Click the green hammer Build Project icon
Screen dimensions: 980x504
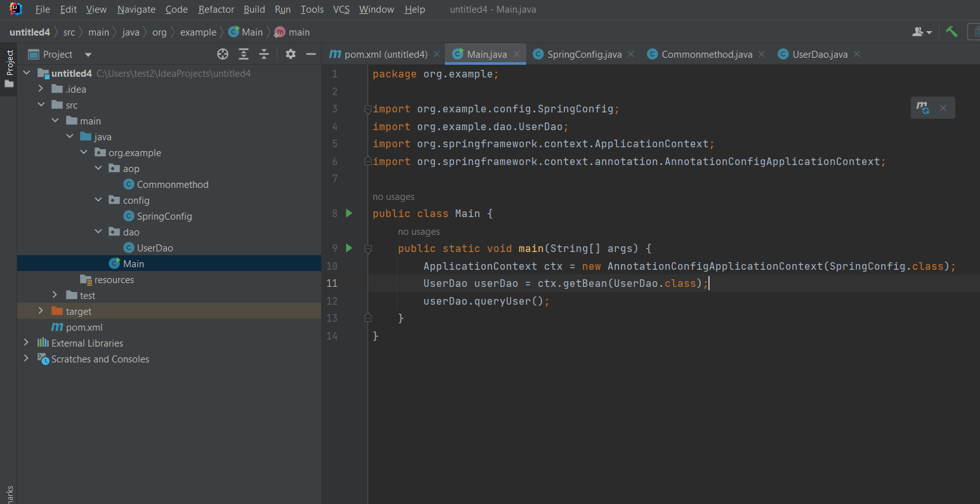click(951, 32)
